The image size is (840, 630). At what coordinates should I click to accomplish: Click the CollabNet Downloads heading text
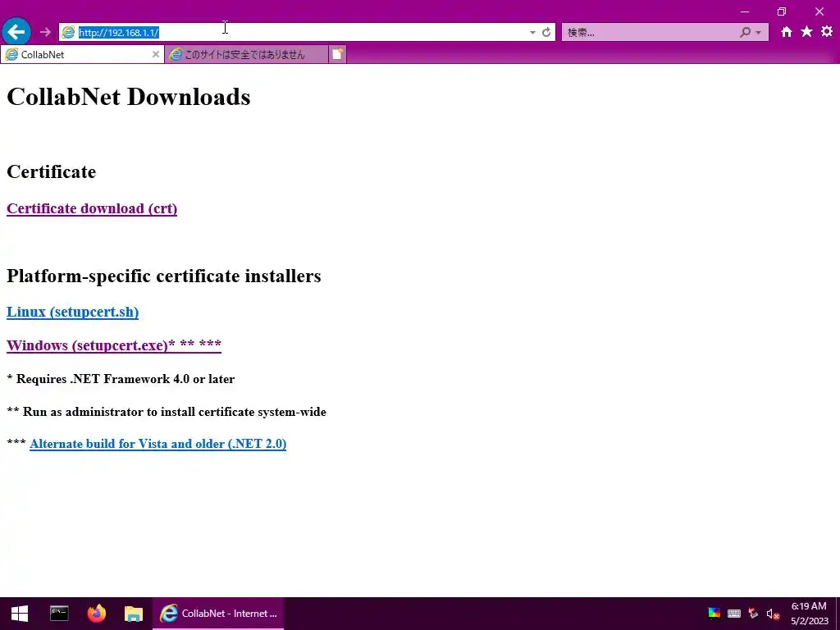tap(129, 97)
